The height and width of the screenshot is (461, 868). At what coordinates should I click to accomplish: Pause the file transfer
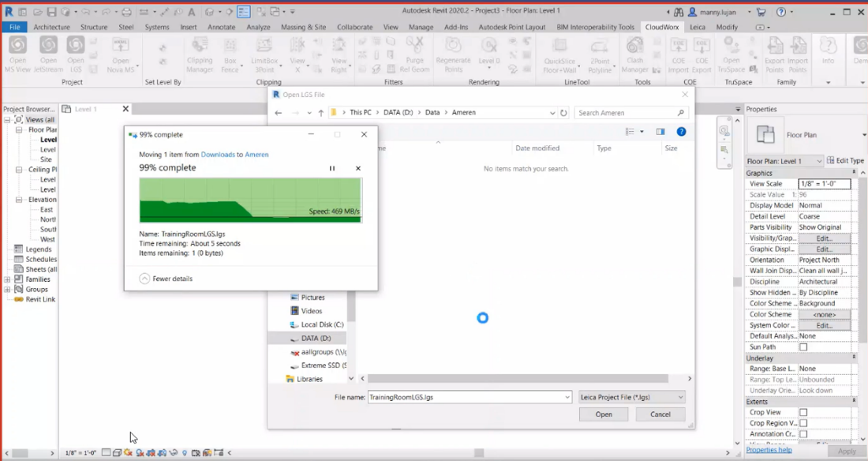click(332, 168)
